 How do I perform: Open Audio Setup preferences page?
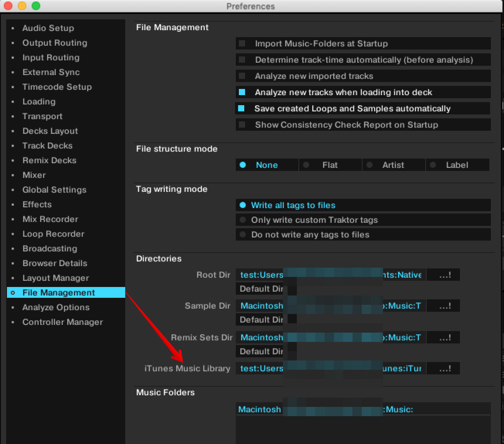tap(48, 28)
